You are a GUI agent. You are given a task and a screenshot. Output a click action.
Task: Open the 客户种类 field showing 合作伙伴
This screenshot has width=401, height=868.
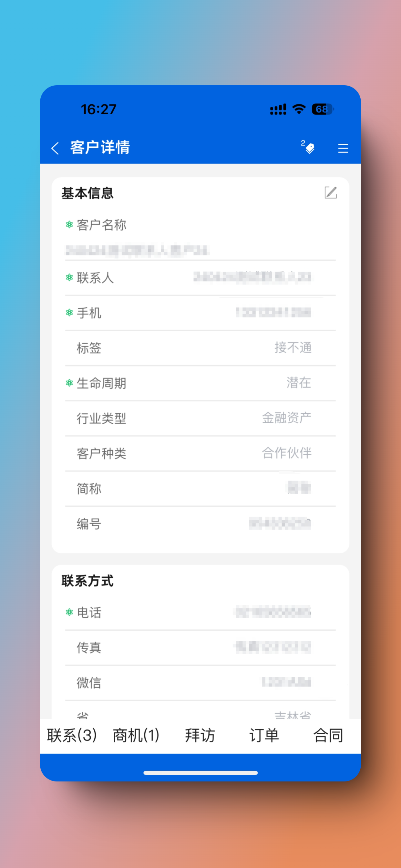pos(200,453)
